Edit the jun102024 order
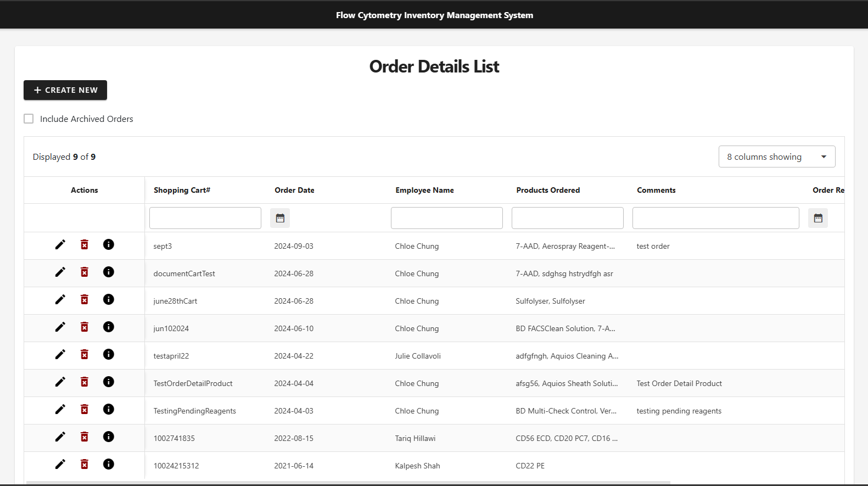This screenshot has width=868, height=486. [60, 327]
